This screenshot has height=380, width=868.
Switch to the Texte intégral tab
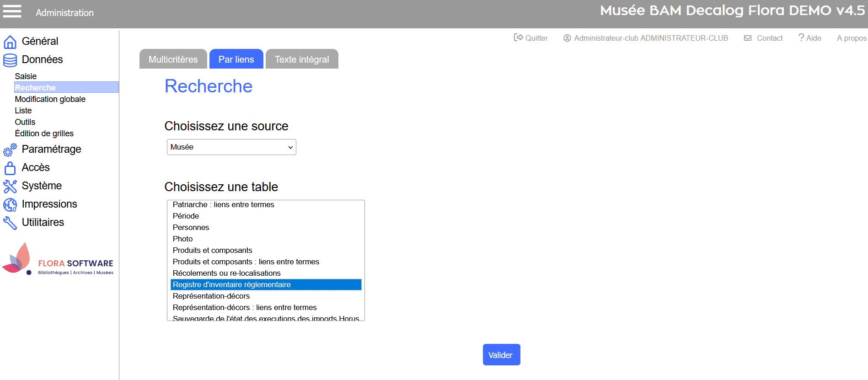coord(302,59)
